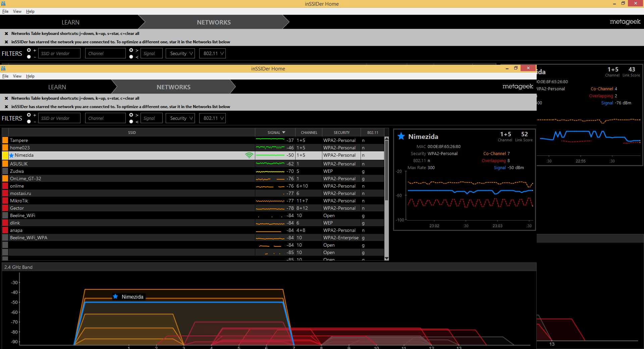Click the blue star beside Nimezida in the network list
This screenshot has height=349, width=644.
click(12, 155)
